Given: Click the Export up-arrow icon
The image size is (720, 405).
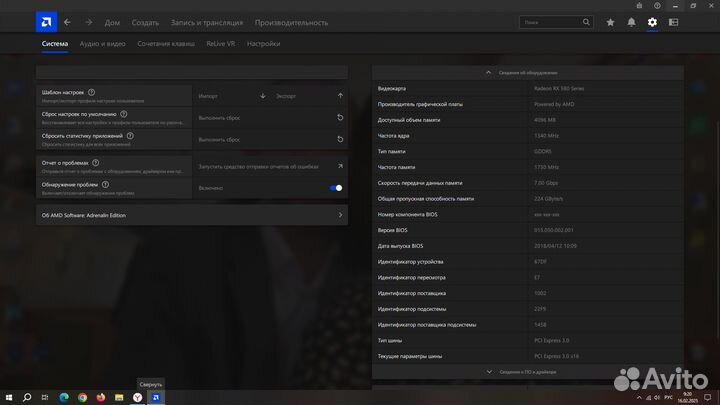Looking at the screenshot, I should pyautogui.click(x=340, y=96).
